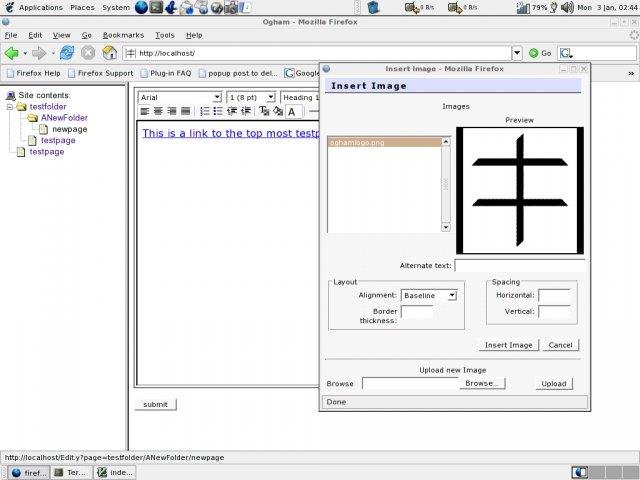Click the align left icon in editor toolbar
Screen dimensions: 640x480
[x=145, y=111]
